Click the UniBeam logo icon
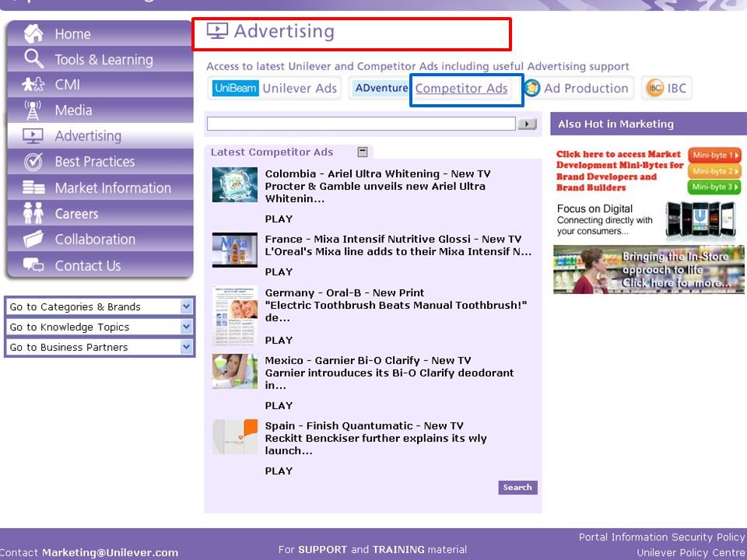The width and height of the screenshot is (747, 560). [235, 88]
